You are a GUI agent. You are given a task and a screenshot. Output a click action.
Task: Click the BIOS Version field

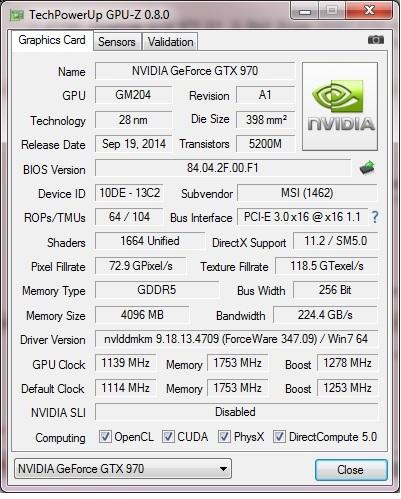coord(223,168)
